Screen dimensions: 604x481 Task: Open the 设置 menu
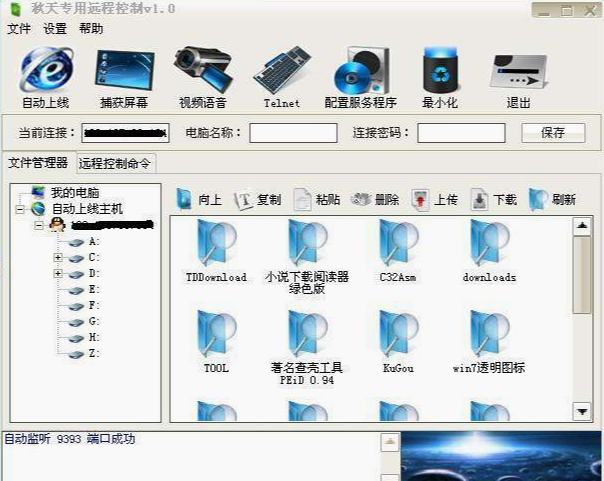pos(55,29)
